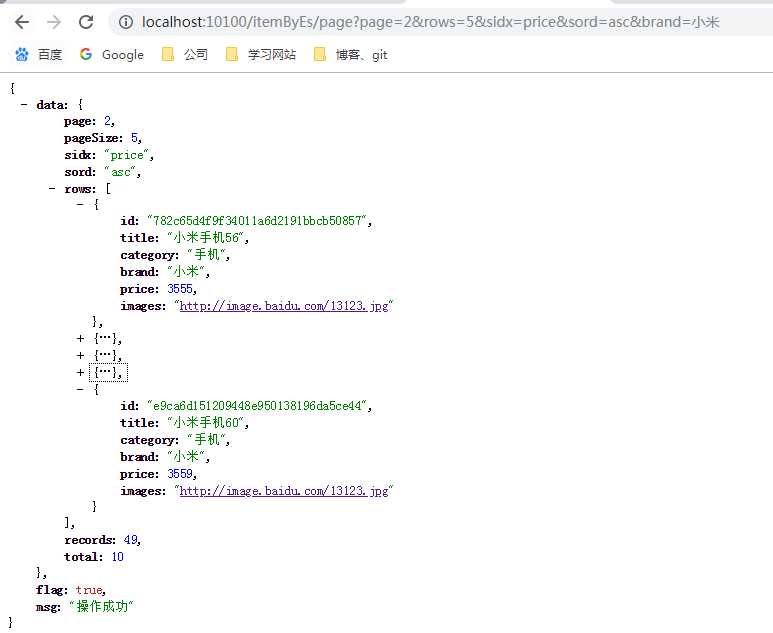
Task: Open images link of 小米手机60 row
Action: pos(284,491)
